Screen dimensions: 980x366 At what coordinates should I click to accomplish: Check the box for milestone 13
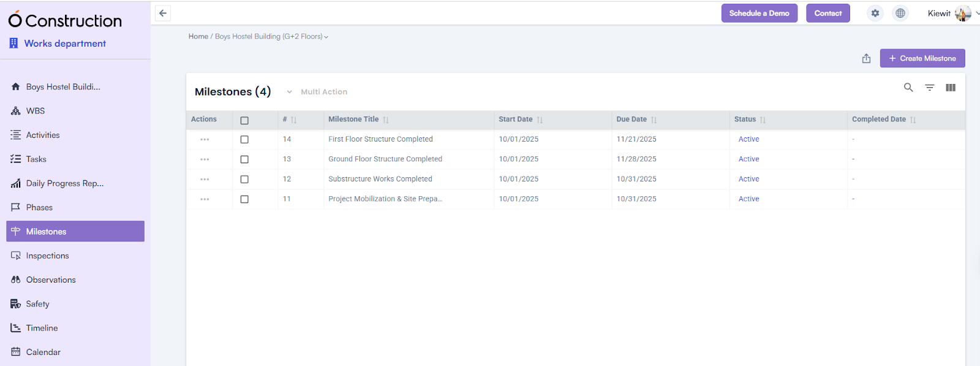tap(244, 159)
